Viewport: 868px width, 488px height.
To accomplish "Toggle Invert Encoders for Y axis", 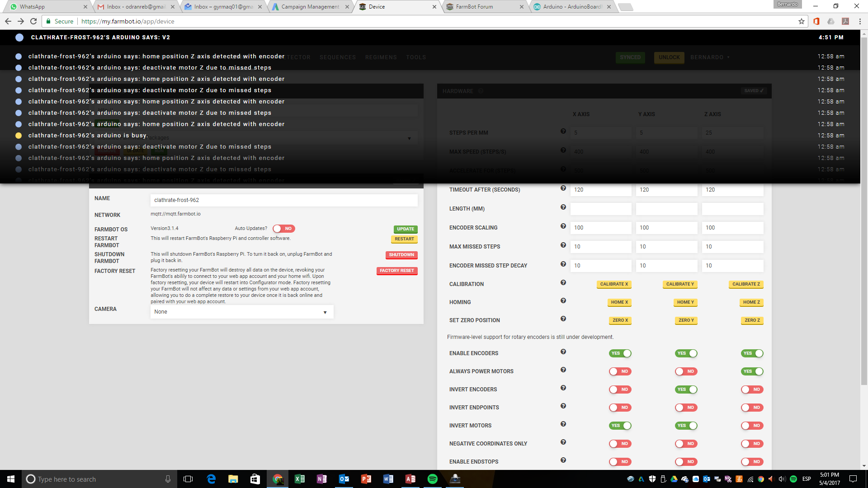I will [686, 389].
